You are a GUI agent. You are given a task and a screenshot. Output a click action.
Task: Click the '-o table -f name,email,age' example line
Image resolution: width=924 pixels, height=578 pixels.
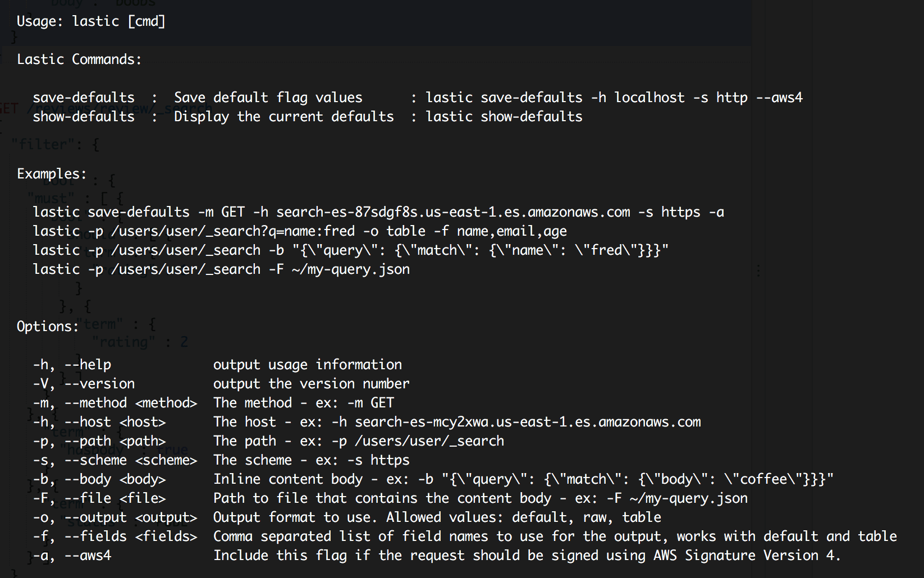pos(300,231)
